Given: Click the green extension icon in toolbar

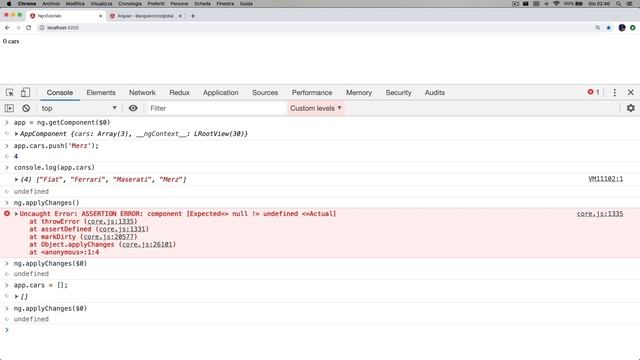Looking at the screenshot, I should click(x=633, y=28).
